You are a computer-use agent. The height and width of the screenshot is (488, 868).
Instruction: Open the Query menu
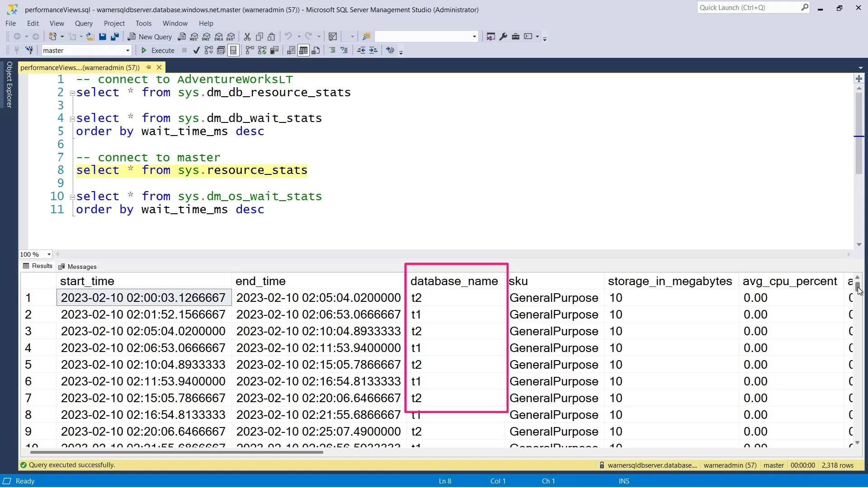coord(84,23)
